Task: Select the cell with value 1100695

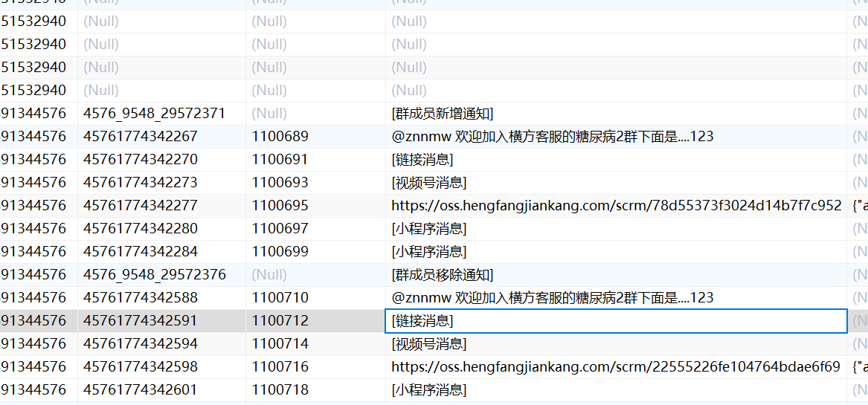Action: tap(280, 206)
